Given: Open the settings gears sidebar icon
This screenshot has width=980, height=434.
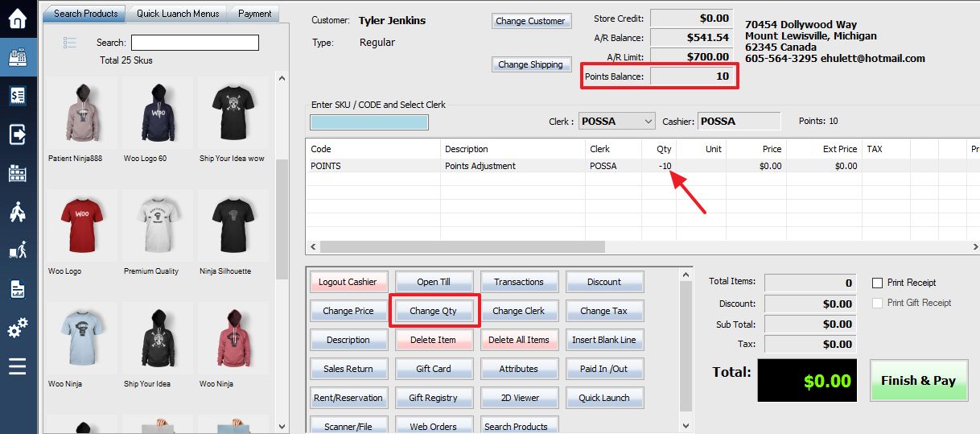Looking at the screenshot, I should pyautogui.click(x=18, y=329).
